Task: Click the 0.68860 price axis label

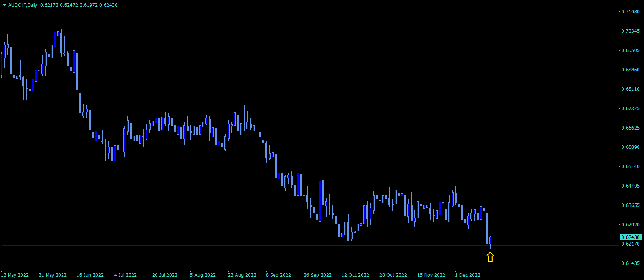Action: point(631,70)
